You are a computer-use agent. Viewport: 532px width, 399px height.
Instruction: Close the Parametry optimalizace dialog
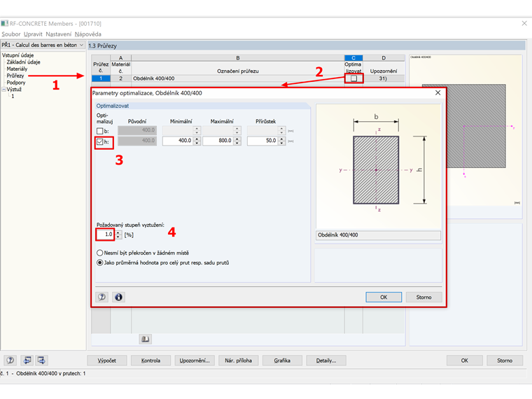click(438, 92)
